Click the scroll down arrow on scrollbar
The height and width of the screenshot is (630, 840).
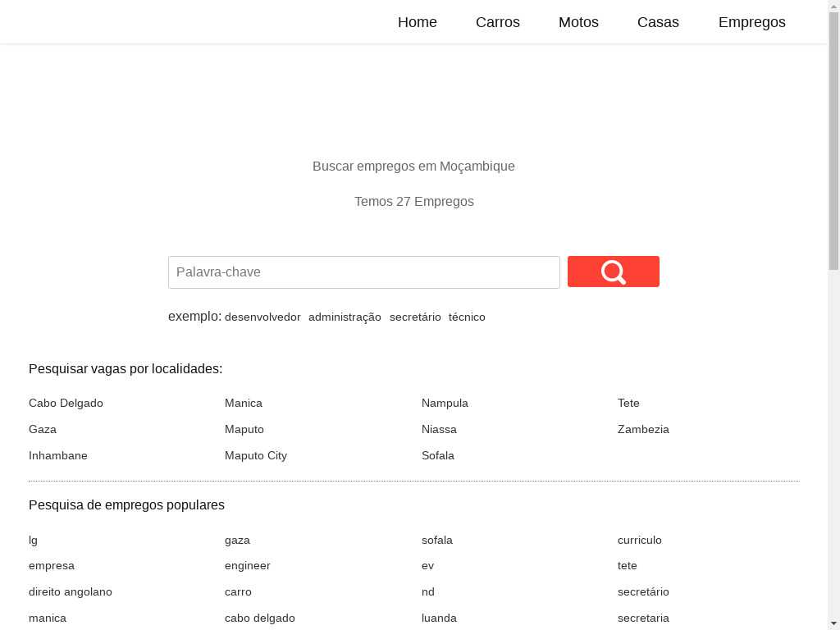833,623
